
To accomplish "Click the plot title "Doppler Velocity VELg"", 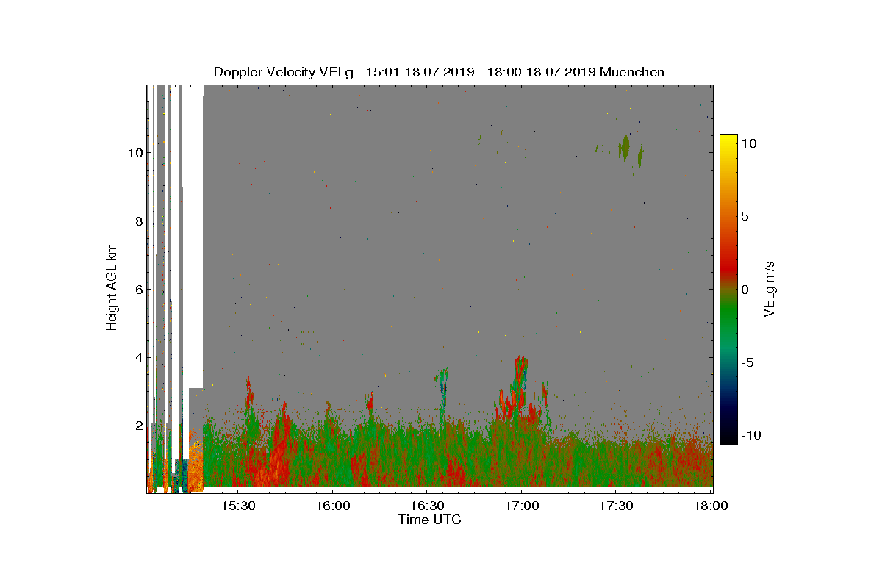I will (284, 72).
